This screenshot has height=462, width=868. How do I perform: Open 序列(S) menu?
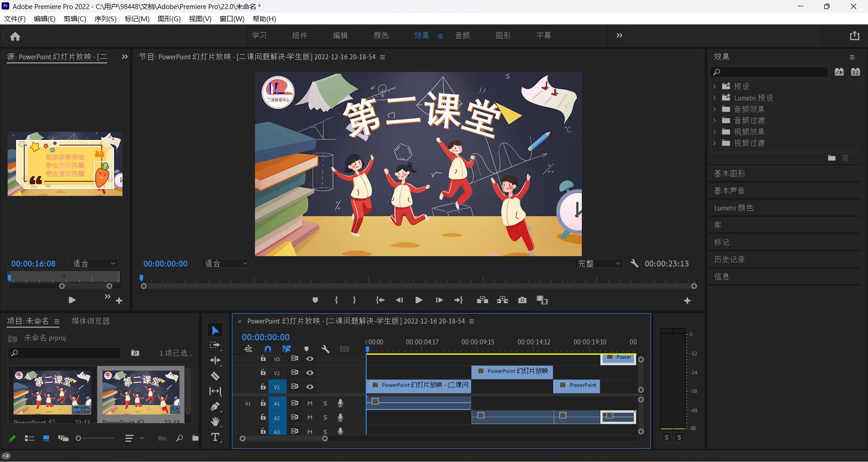coord(105,19)
